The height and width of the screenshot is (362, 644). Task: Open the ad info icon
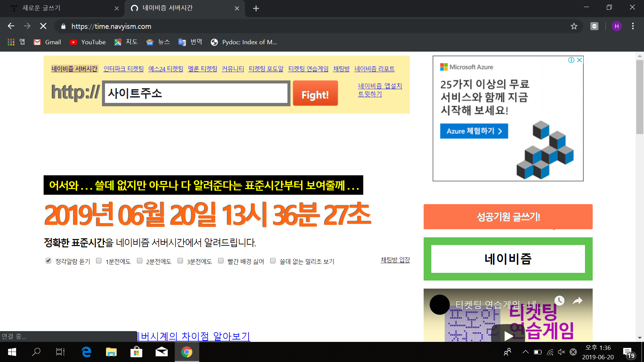[x=571, y=60]
